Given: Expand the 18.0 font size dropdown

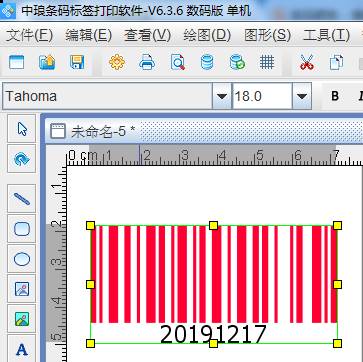Looking at the screenshot, I should pos(302,96).
